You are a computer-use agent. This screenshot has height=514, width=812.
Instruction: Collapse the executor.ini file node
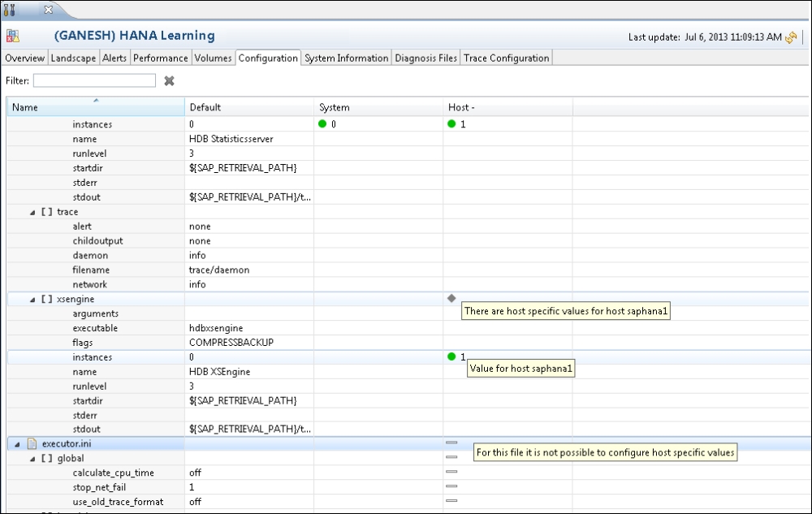pyautogui.click(x=17, y=444)
